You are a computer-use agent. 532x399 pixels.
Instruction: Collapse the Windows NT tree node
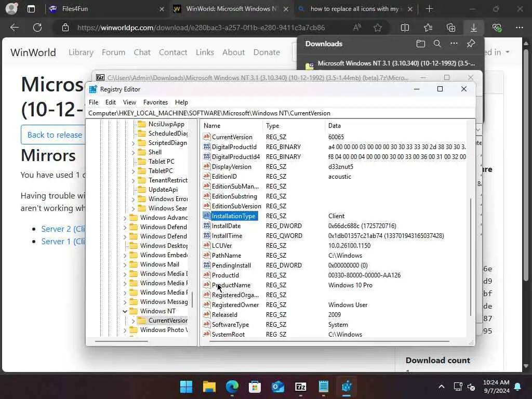125,311
